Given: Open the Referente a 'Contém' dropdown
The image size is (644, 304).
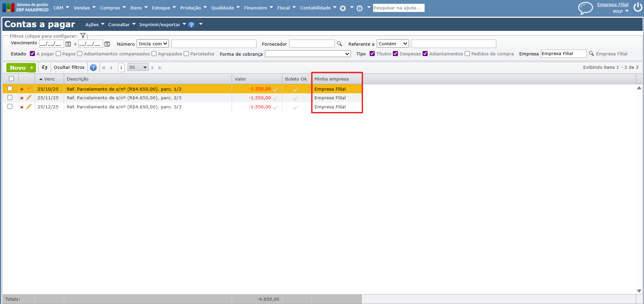Looking at the screenshot, I should tap(393, 44).
